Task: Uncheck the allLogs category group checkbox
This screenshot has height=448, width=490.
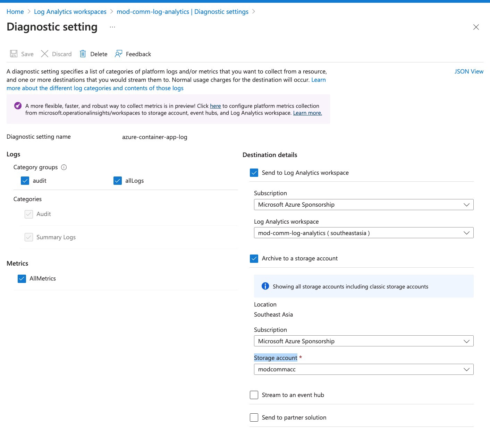Action: (x=118, y=181)
